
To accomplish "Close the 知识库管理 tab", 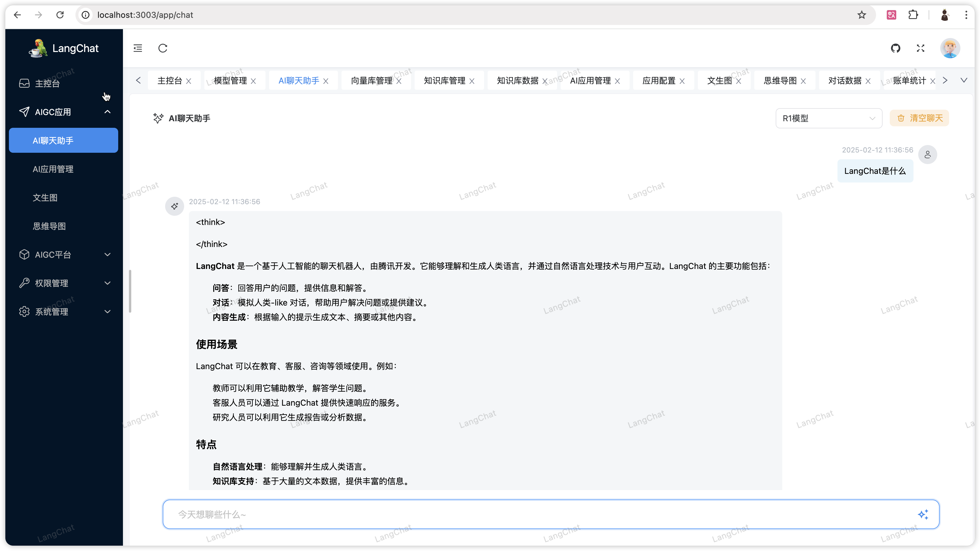I will 472,81.
